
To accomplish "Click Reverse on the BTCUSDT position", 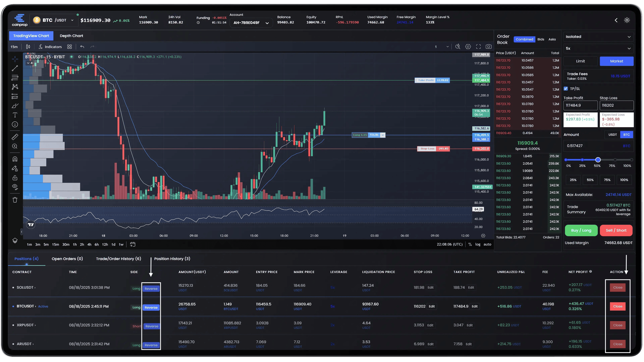I will coord(151,308).
